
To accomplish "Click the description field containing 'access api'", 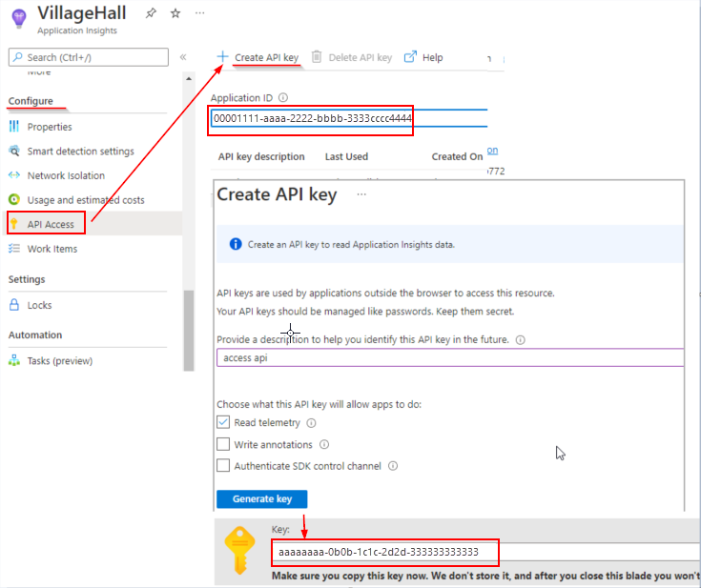I will point(450,358).
